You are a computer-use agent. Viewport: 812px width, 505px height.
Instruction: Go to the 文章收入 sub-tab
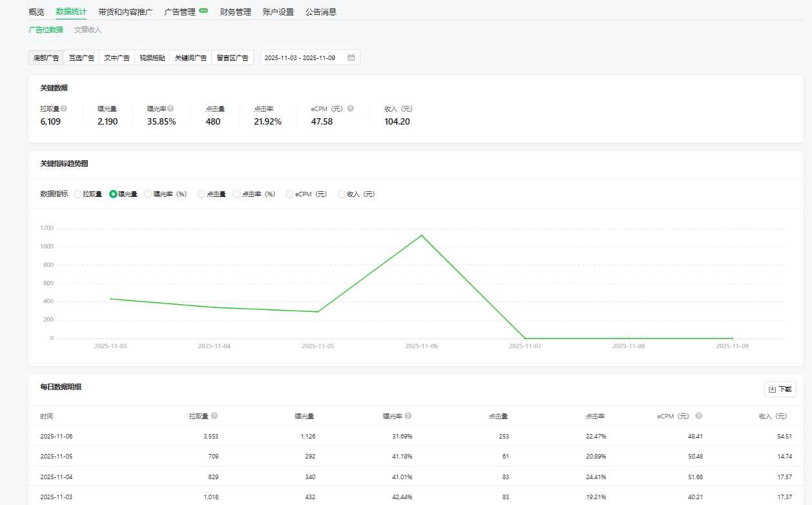coord(88,30)
